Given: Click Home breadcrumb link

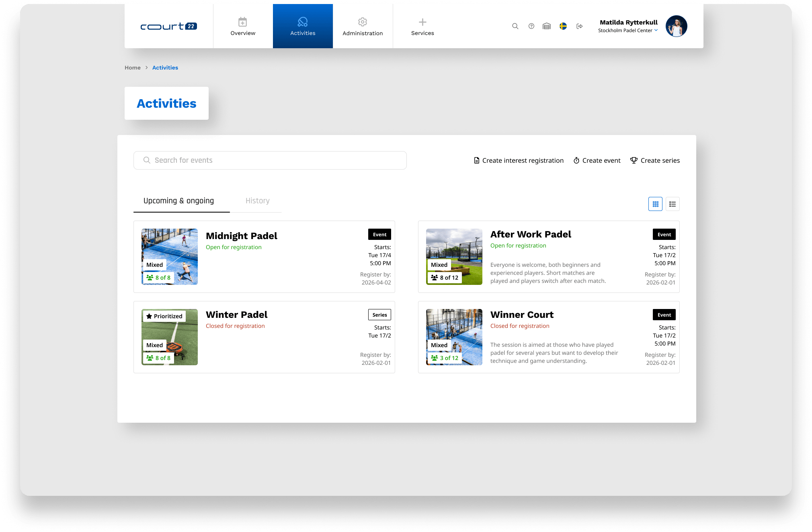Looking at the screenshot, I should click(x=132, y=68).
